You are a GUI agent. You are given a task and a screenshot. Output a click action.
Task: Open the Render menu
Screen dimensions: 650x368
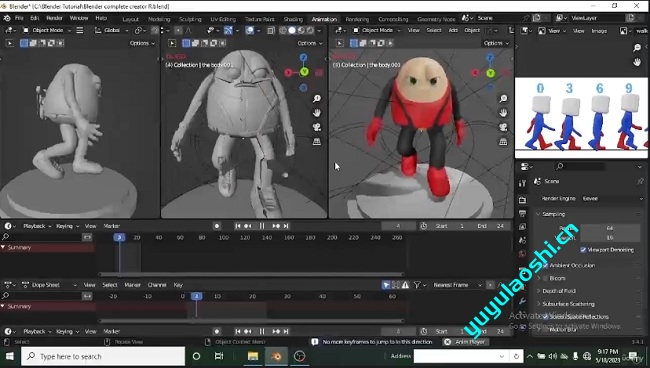54,18
